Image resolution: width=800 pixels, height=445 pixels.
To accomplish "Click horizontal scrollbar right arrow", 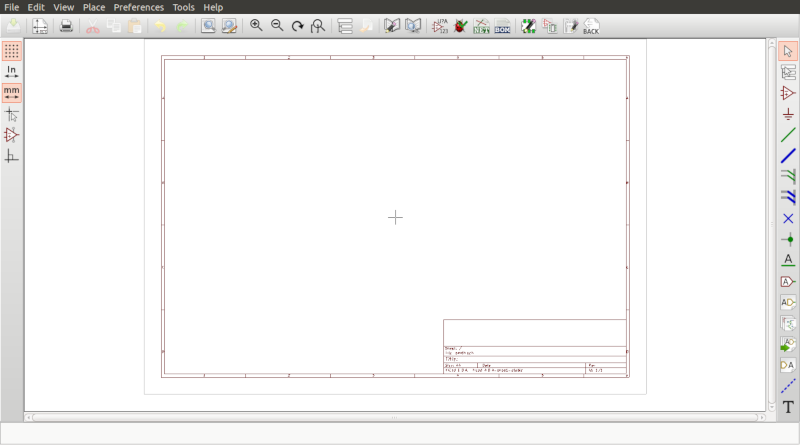I will [x=762, y=417].
